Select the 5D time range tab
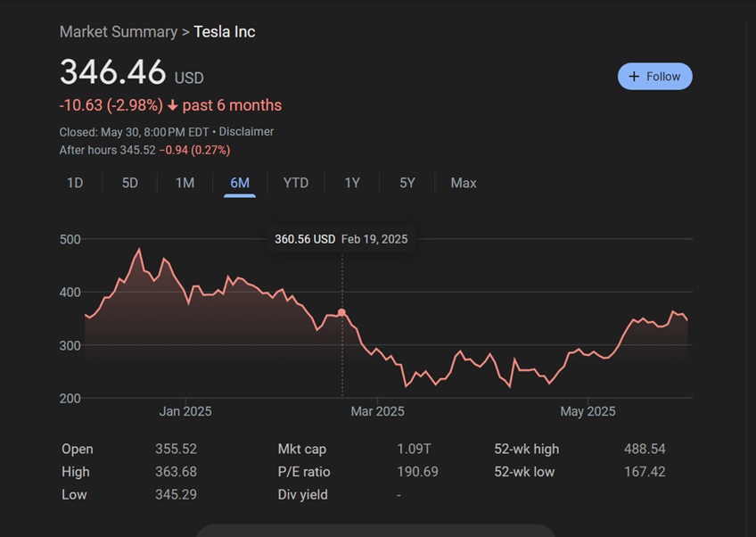 [x=129, y=183]
